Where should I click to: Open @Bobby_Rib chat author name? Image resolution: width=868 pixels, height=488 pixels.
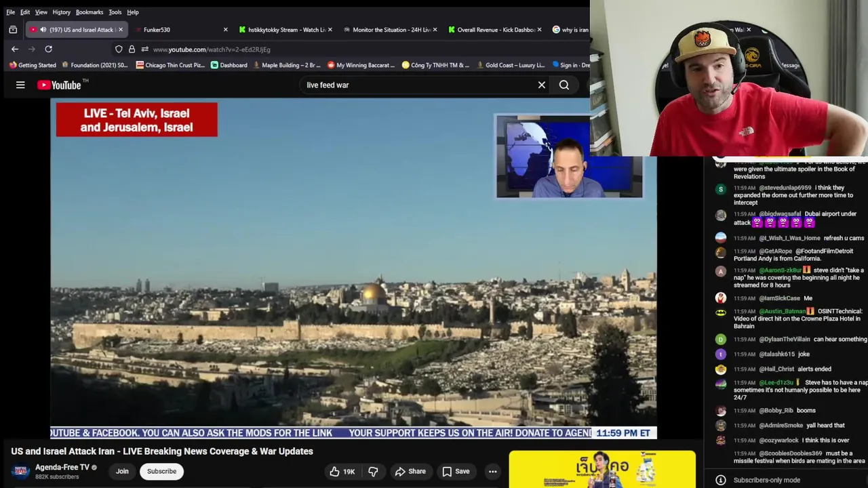click(776, 411)
